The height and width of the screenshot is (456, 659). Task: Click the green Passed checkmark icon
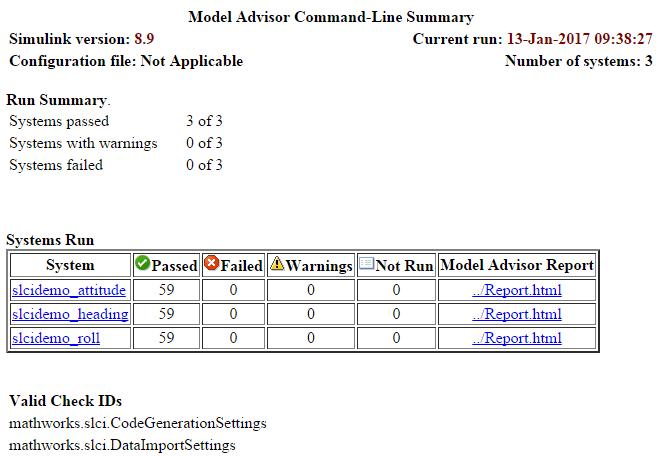(142, 263)
